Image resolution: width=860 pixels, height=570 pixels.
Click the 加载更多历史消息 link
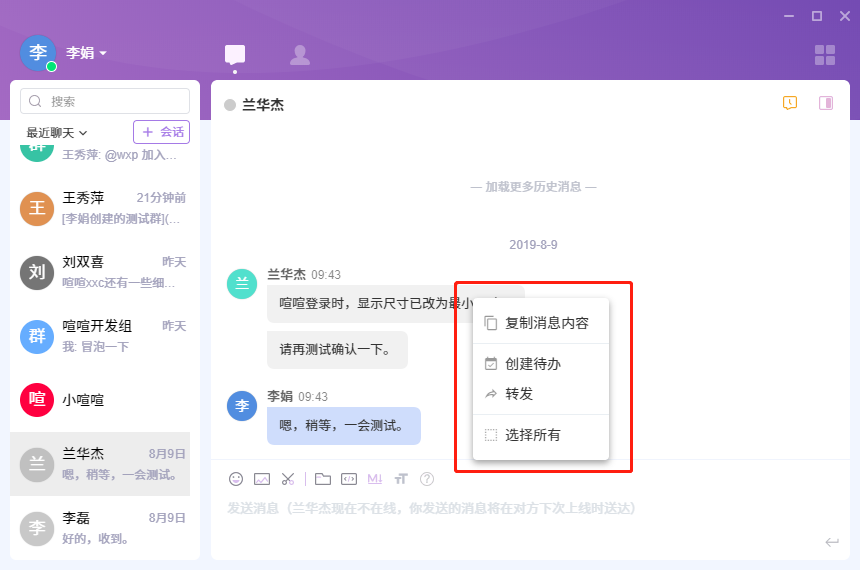pos(534,187)
